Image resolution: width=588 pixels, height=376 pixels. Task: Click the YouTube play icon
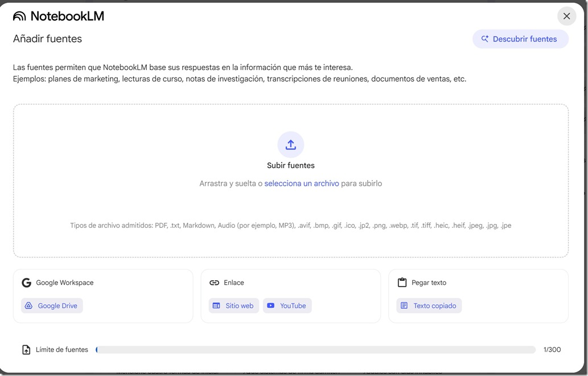point(272,305)
